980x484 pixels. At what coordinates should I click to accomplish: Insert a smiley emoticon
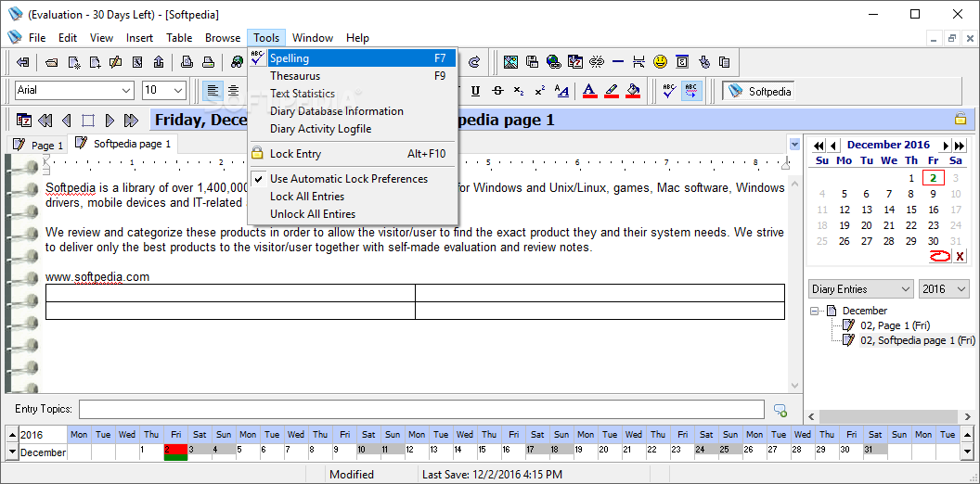[660, 62]
